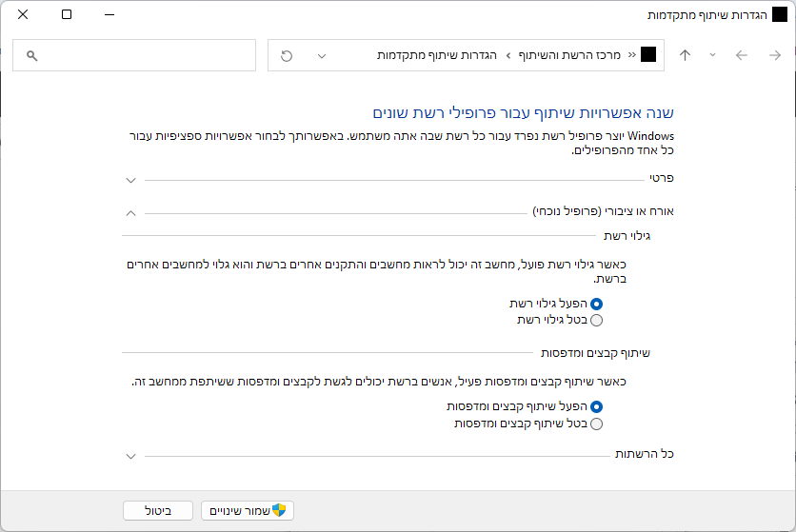The image size is (796, 532).
Task: Click the magnifying glass search icon
Action: pyautogui.click(x=31, y=56)
